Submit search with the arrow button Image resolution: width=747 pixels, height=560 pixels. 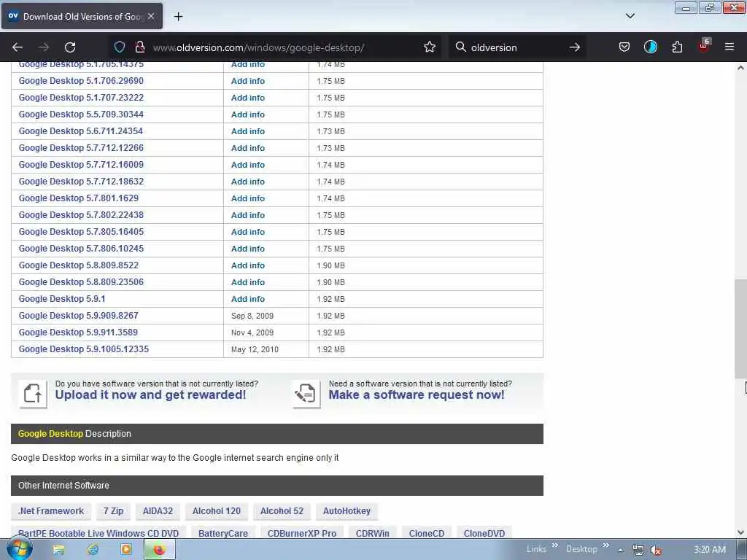(x=575, y=47)
